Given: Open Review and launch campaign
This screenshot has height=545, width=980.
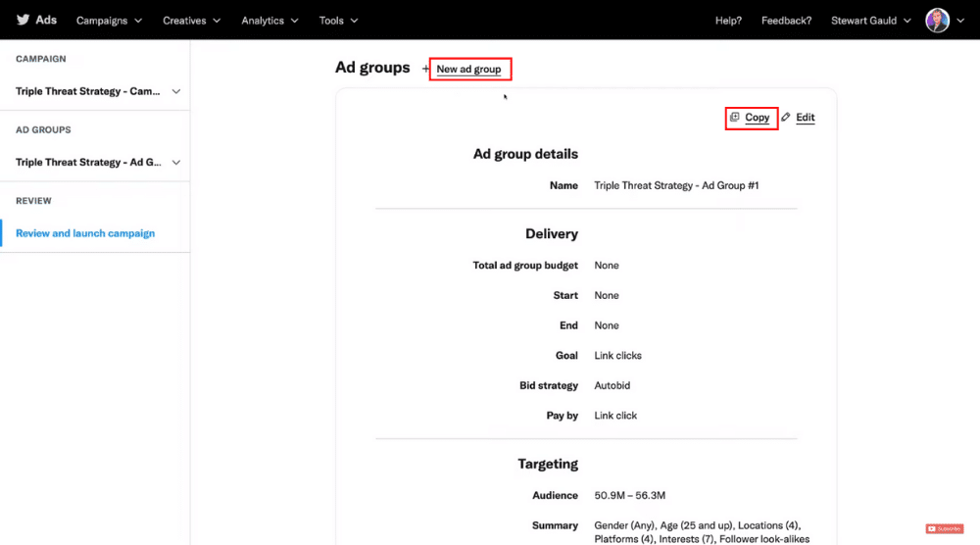Looking at the screenshot, I should click(x=85, y=233).
